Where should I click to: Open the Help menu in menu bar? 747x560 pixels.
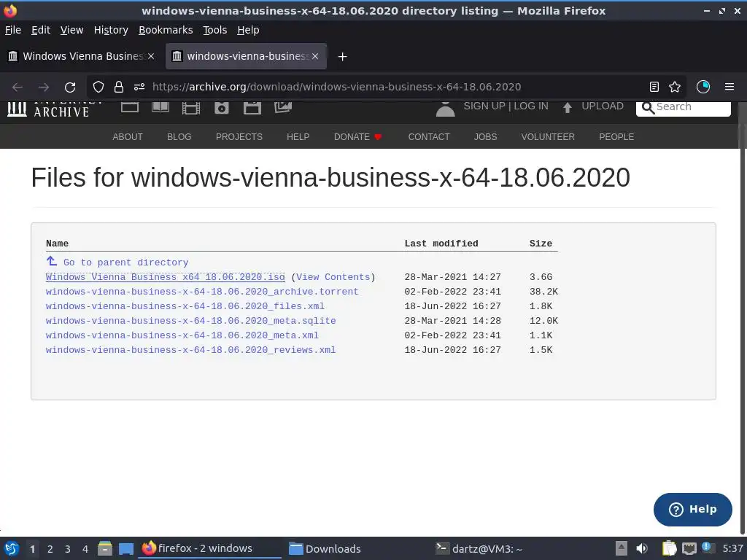[x=248, y=30]
